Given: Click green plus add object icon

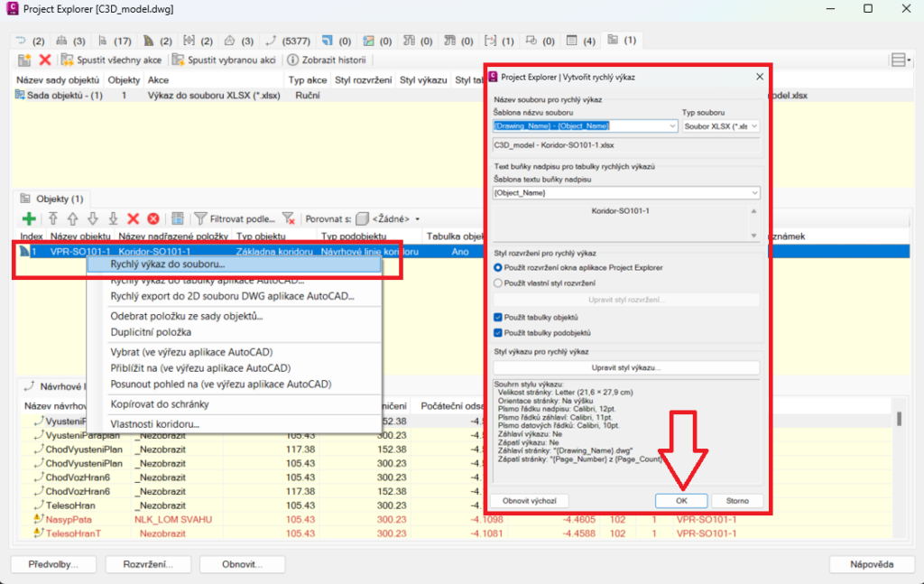Looking at the screenshot, I should pos(29,218).
